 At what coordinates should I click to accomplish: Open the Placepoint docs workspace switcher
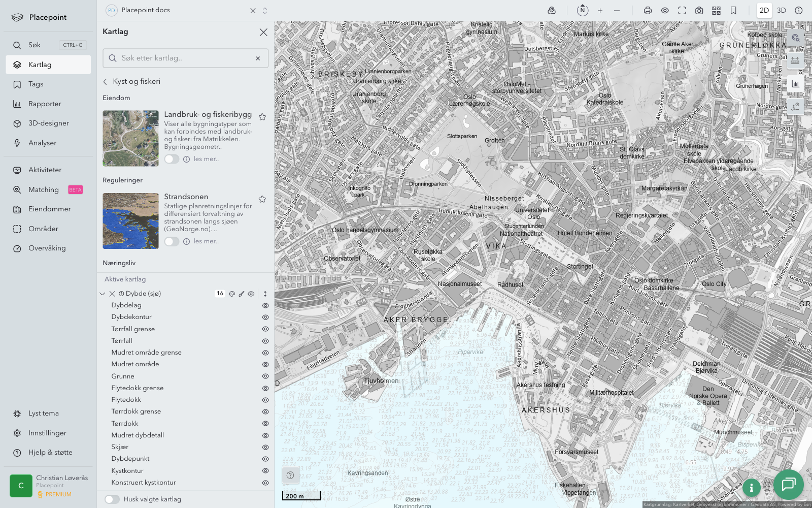(x=264, y=11)
